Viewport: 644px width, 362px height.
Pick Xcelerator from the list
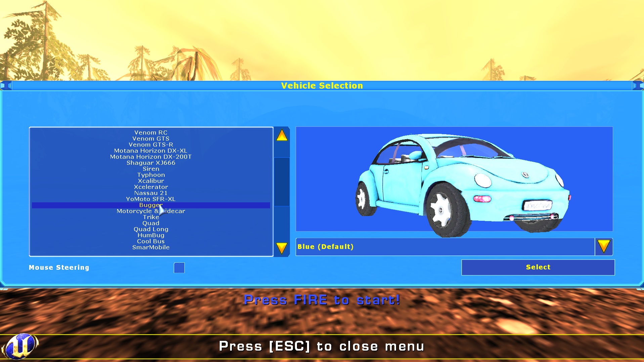coord(151,187)
